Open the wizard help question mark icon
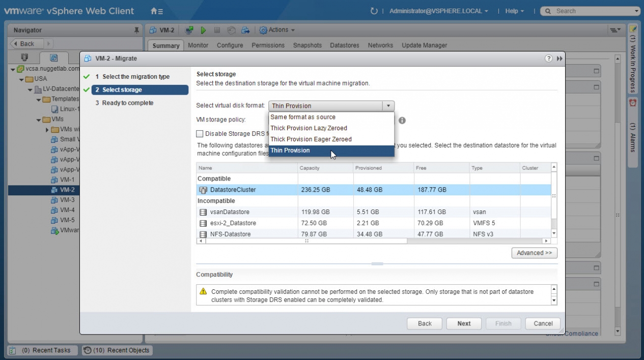Image resolution: width=644 pixels, height=360 pixels. pyautogui.click(x=549, y=58)
